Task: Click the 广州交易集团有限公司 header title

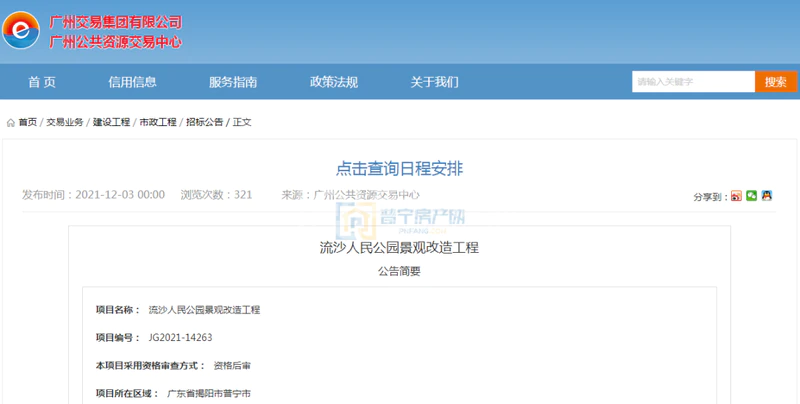Action: [x=115, y=22]
